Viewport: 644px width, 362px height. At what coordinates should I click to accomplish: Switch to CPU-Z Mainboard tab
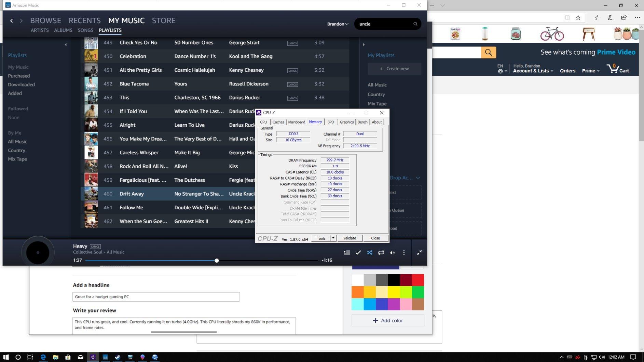pos(297,122)
